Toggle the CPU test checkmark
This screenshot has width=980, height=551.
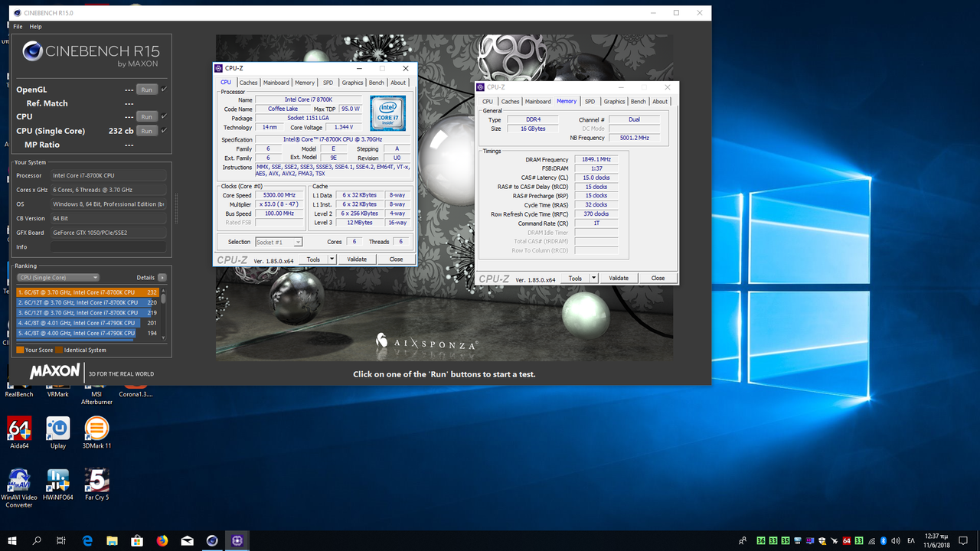(x=164, y=116)
